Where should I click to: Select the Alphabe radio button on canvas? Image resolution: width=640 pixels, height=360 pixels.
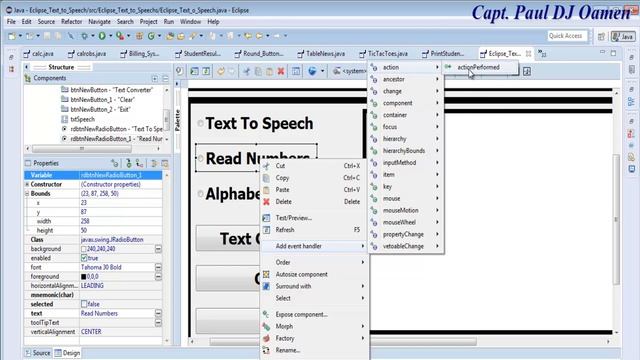tap(200, 194)
